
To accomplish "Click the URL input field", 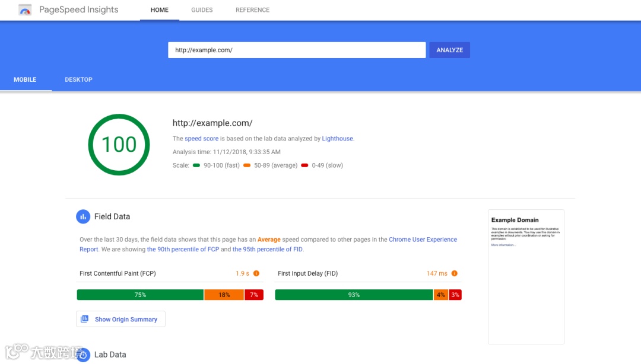I will [297, 50].
